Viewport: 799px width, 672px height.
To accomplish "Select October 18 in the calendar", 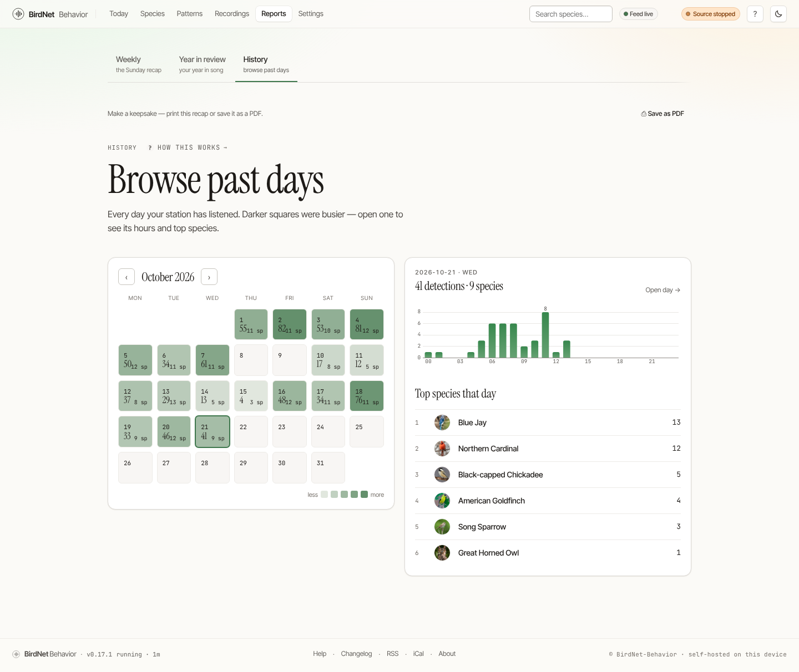I will 367,396.
